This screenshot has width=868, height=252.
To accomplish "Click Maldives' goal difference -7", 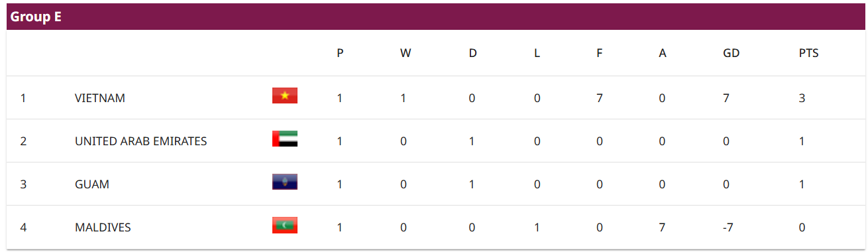I will point(730,227).
